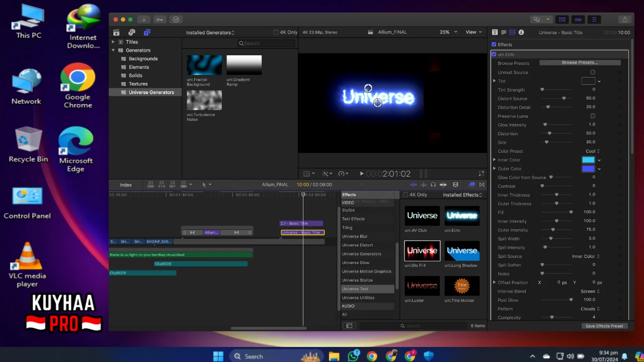Click the insert clip edit icon
The width and height of the screenshot is (644, 362).
click(x=162, y=185)
